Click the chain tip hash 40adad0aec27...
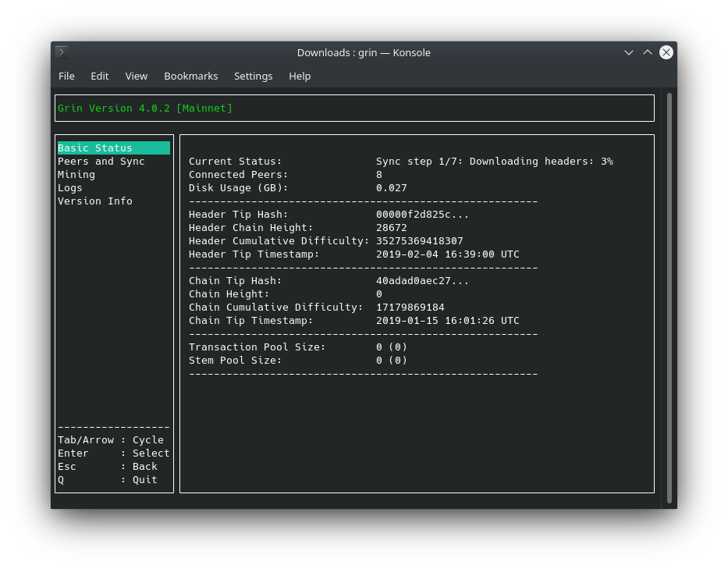728x569 pixels. pos(422,280)
